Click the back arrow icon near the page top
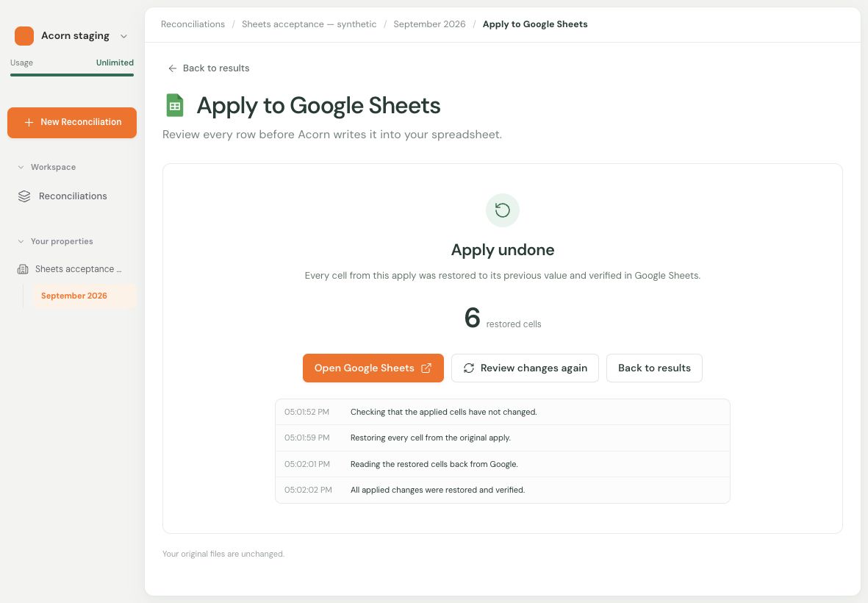Image resolution: width=868 pixels, height=603 pixels. 173,68
